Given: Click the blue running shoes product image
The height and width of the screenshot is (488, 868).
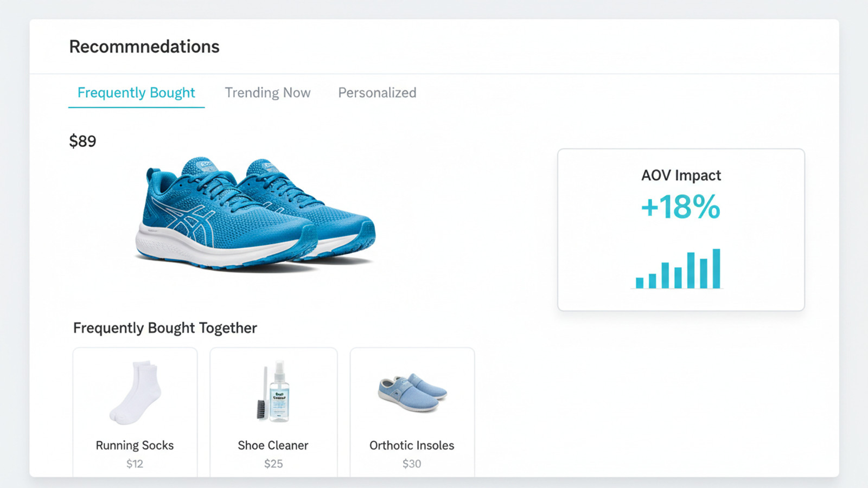Looking at the screenshot, I should pos(255,213).
